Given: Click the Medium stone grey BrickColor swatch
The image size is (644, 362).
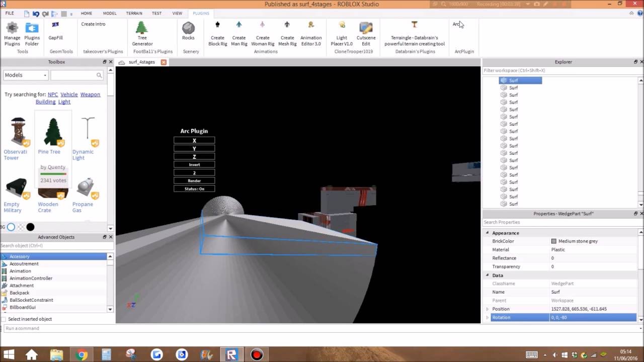Looking at the screenshot, I should (x=554, y=241).
